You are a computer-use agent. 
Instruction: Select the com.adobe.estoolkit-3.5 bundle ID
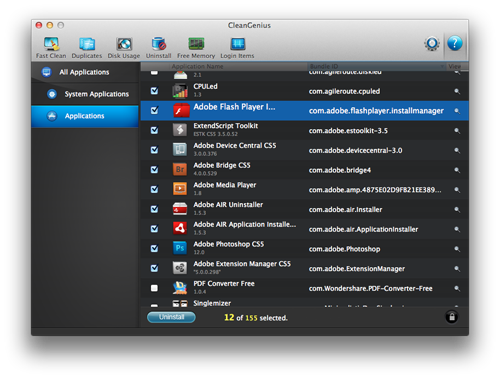pyautogui.click(x=348, y=131)
